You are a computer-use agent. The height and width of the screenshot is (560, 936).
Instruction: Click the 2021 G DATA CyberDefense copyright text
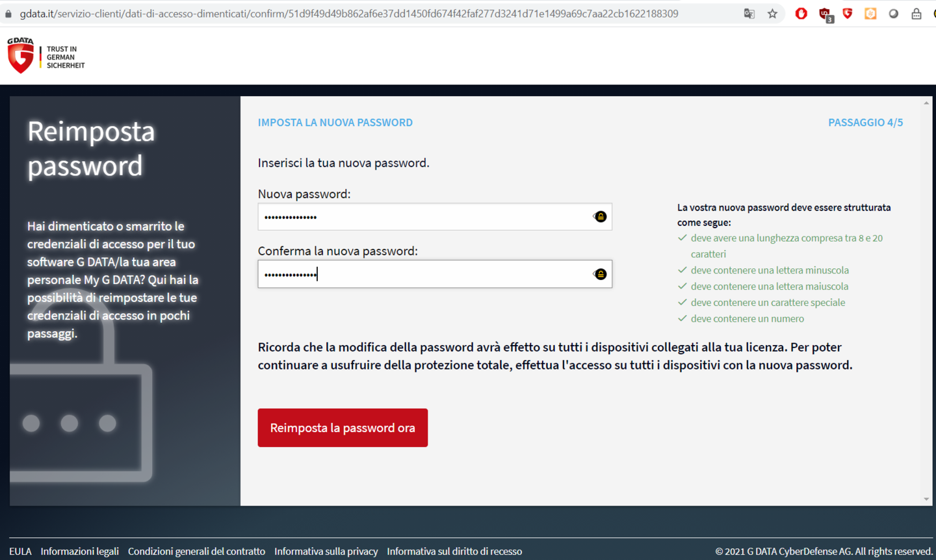tap(824, 551)
